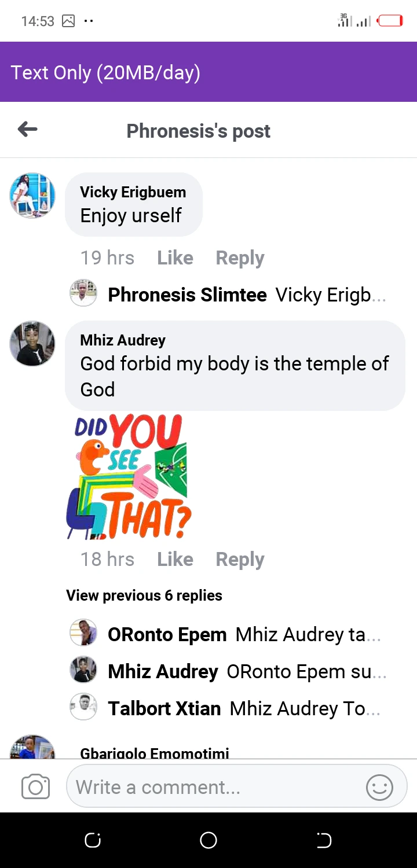The width and height of the screenshot is (417, 868).
Task: Tap the back arrow icon
Action: [28, 130]
